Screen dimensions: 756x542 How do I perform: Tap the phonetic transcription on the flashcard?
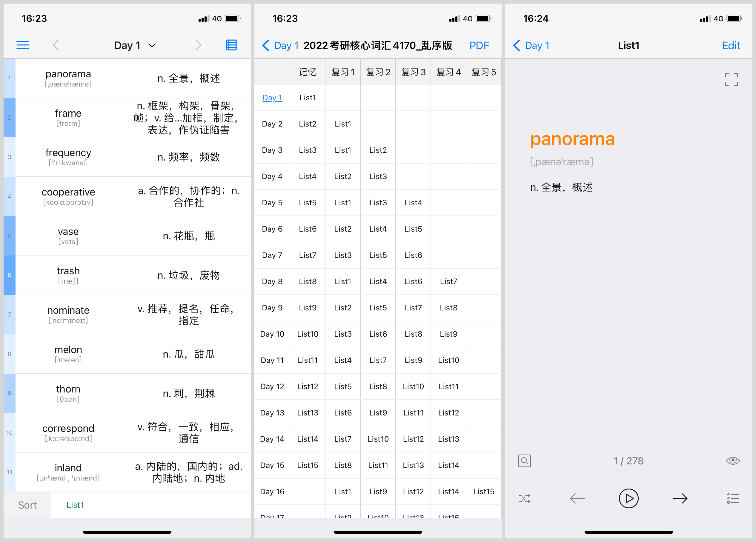click(561, 162)
